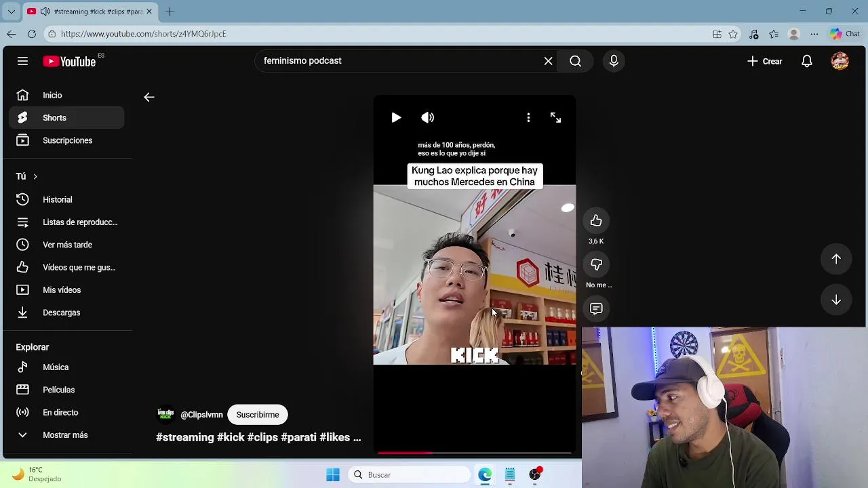Viewport: 868px width, 488px height.
Task: Click the #streaming #kick hashtag title
Action: (x=258, y=438)
